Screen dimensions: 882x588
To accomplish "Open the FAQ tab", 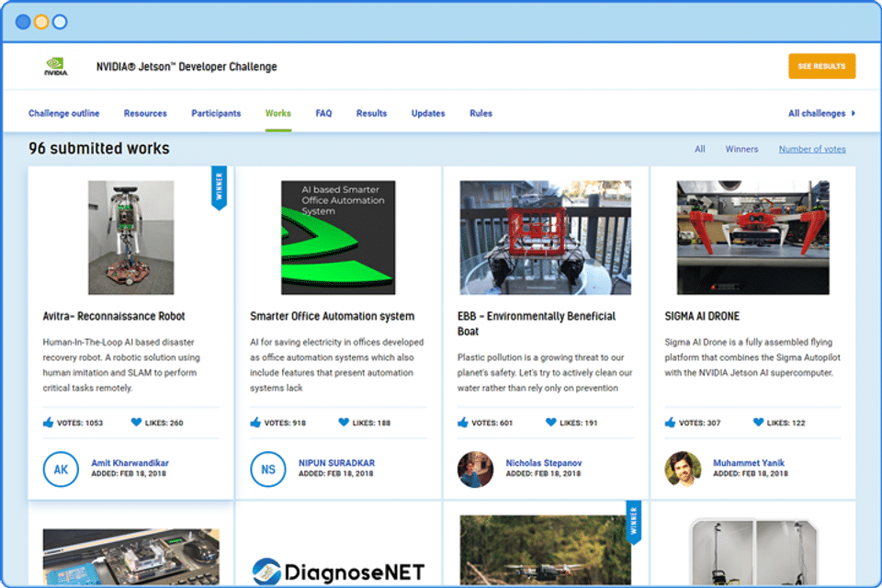I will click(323, 113).
